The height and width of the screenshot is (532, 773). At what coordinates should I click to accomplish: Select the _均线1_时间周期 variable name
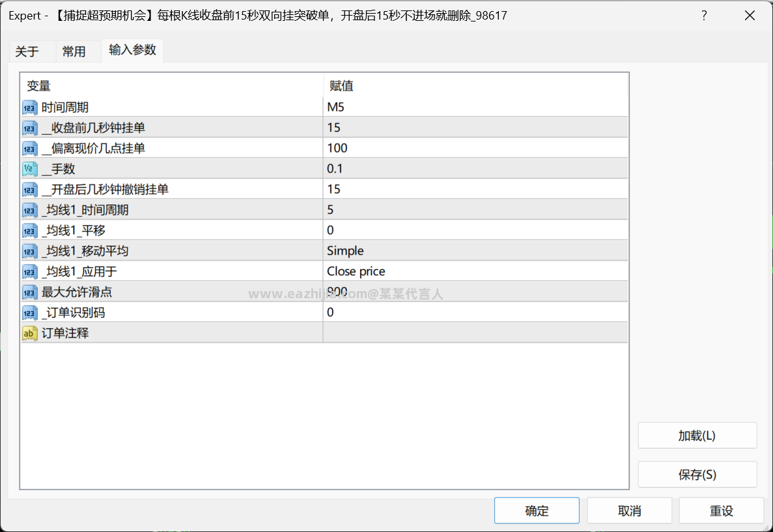[x=85, y=210]
